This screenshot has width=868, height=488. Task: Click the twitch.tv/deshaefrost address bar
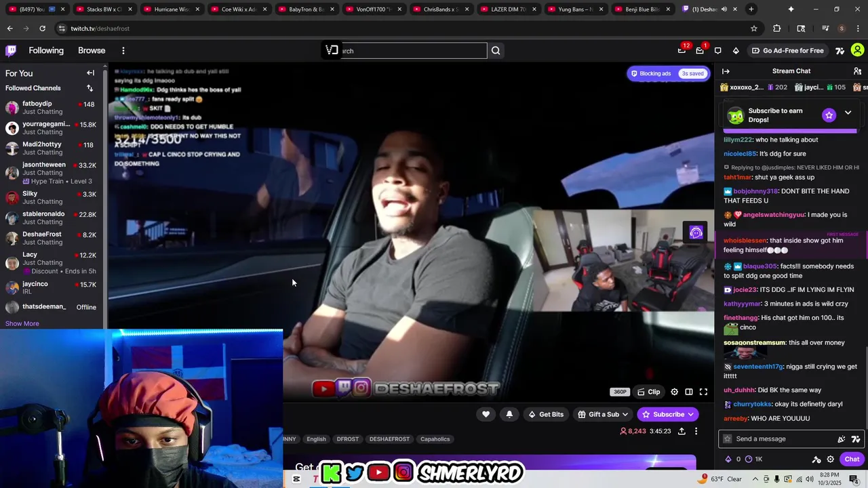(x=100, y=28)
